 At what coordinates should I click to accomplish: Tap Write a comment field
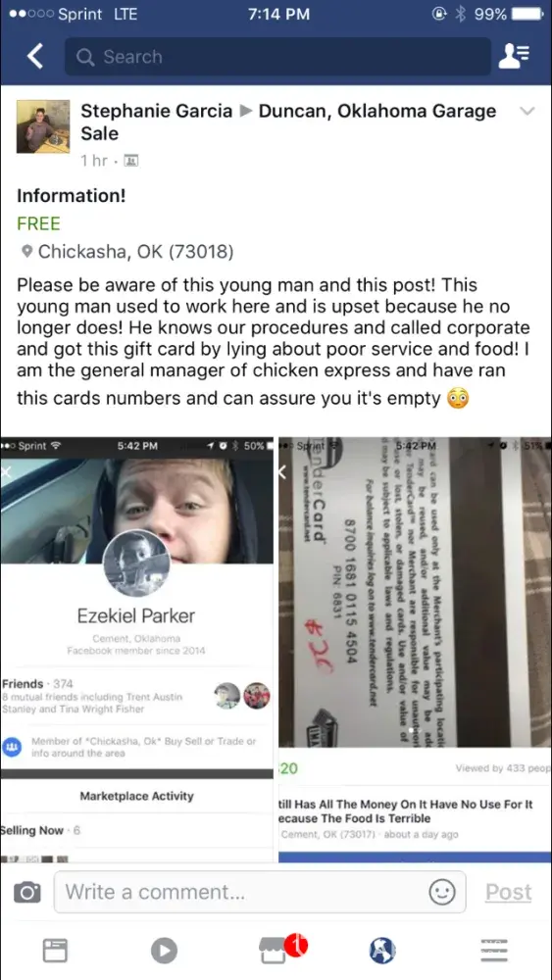[260, 892]
